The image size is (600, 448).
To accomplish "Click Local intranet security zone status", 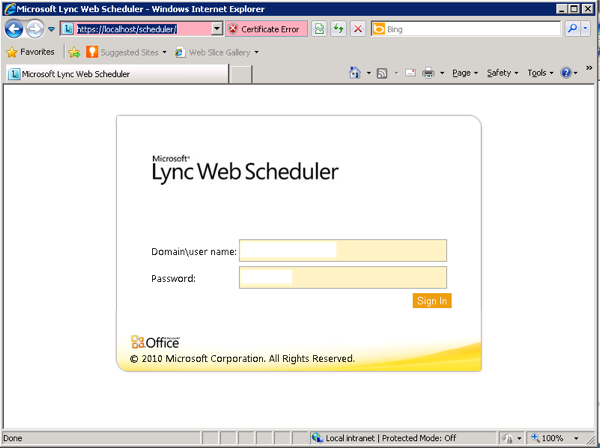I will click(384, 438).
